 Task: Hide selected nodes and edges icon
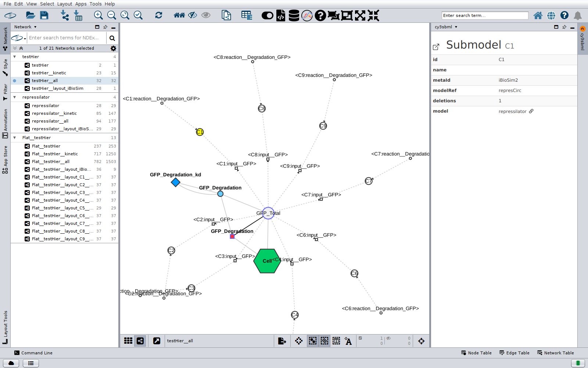pos(193,15)
